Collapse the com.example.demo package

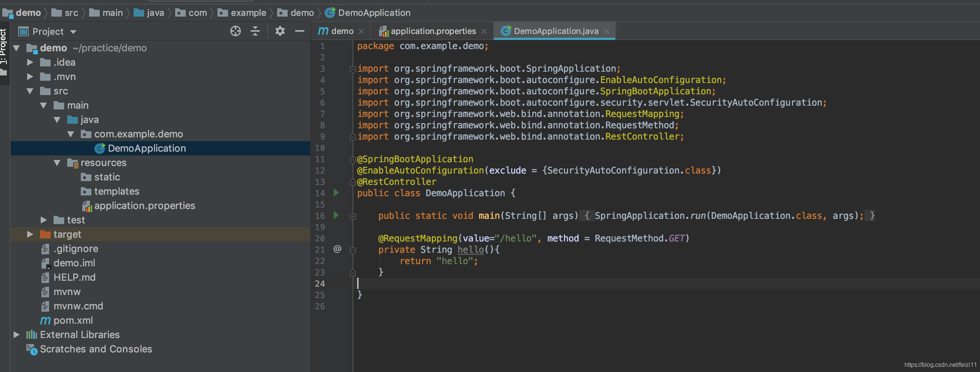coord(71,134)
